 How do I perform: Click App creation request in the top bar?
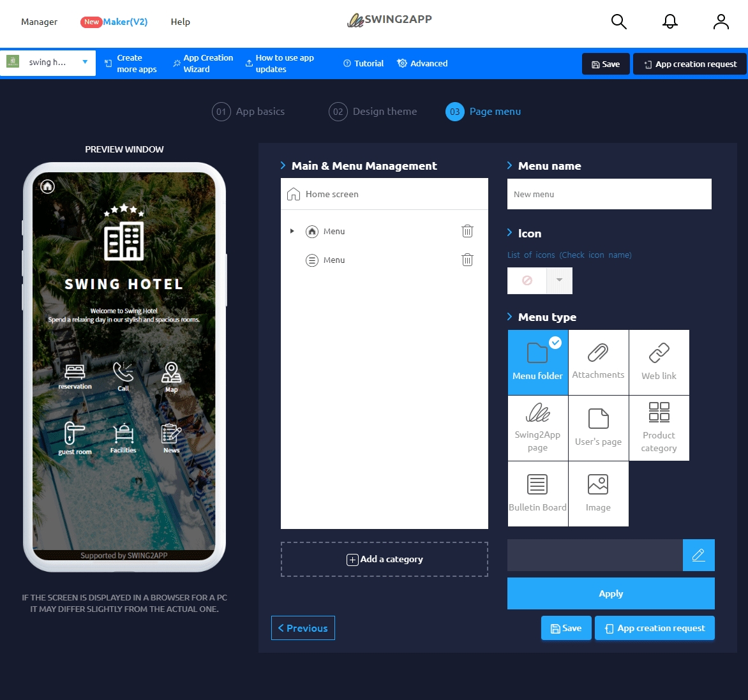(x=690, y=64)
